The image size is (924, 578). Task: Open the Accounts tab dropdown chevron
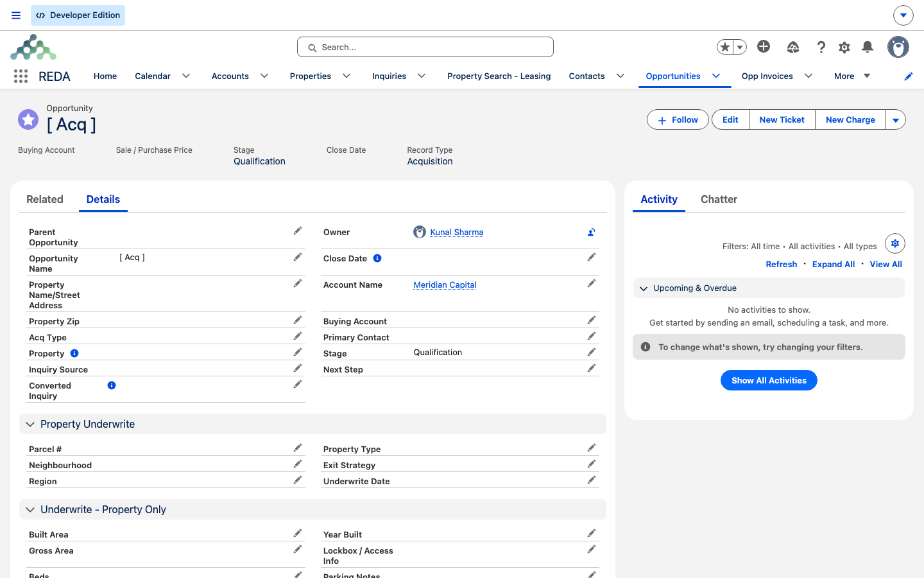(264, 76)
